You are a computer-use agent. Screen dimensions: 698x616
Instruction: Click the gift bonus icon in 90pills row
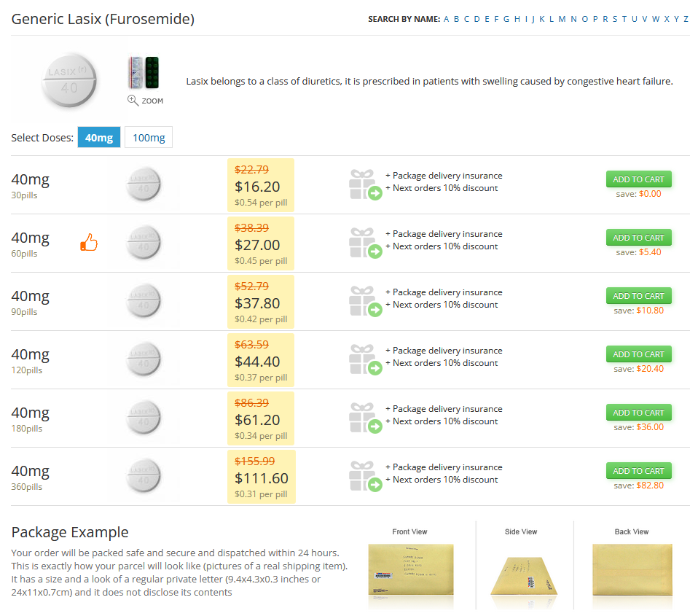(x=366, y=301)
